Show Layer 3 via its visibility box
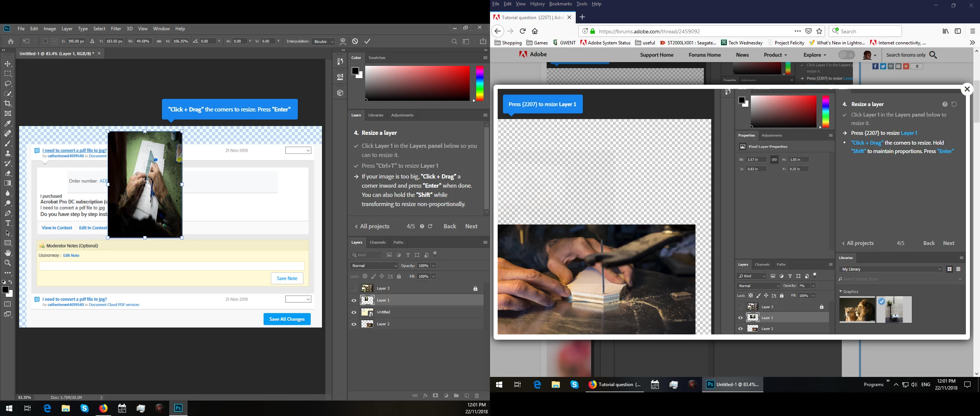 354,288
